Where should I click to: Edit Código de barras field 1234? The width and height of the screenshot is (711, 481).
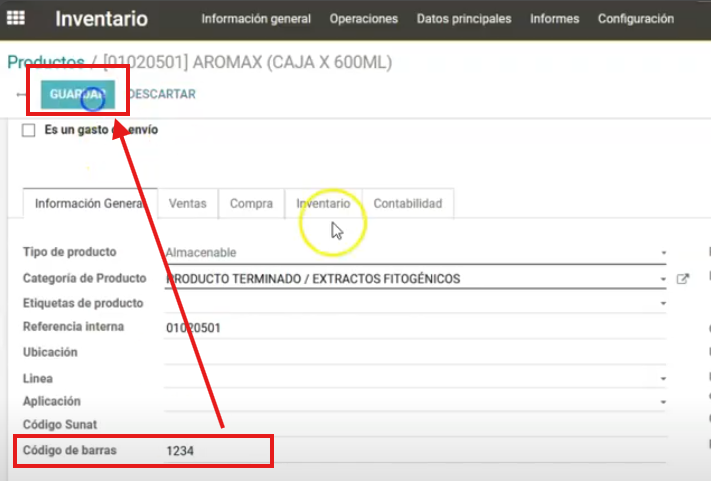coord(415,451)
